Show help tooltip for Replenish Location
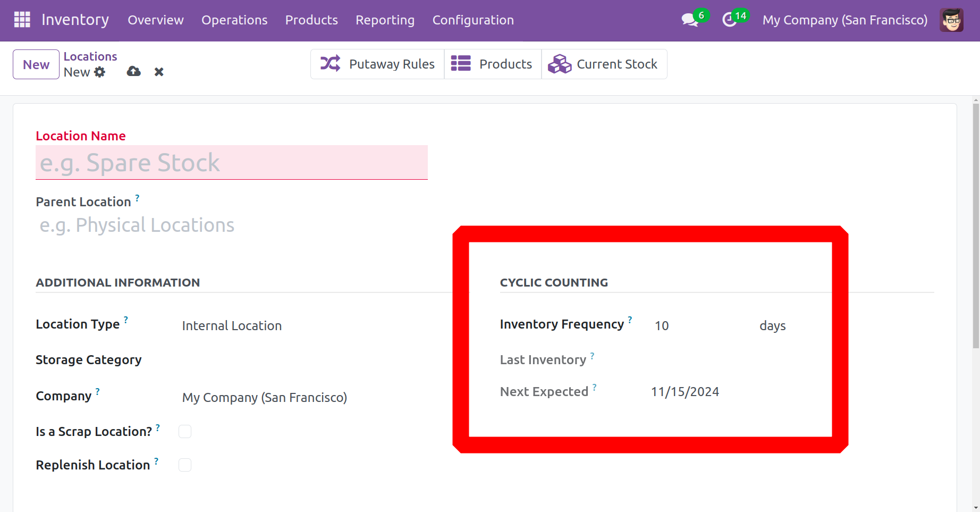Image resolution: width=980 pixels, height=512 pixels. click(156, 461)
